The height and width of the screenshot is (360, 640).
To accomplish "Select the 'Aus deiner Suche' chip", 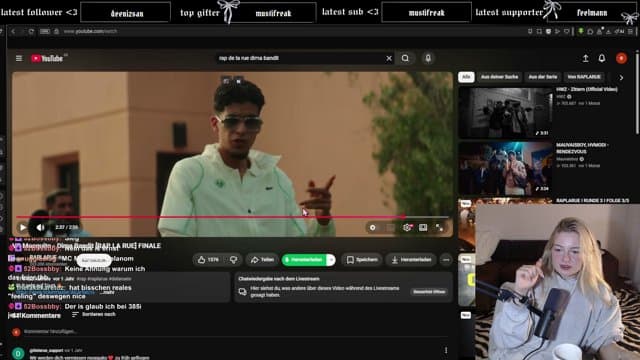I will pos(499,77).
